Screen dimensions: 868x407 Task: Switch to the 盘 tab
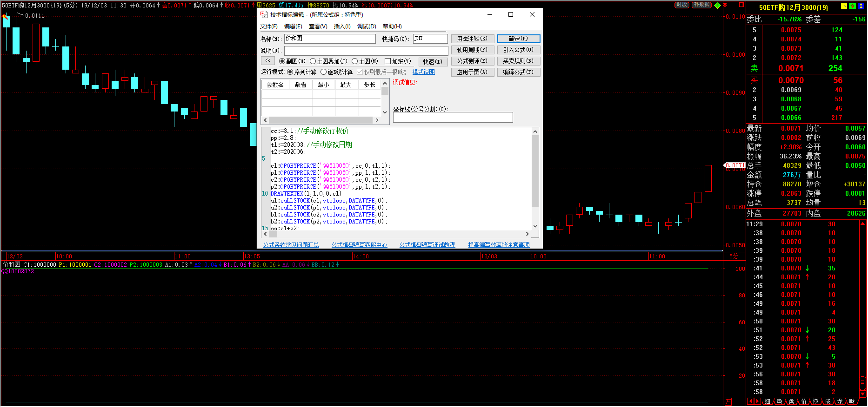pyautogui.click(x=791, y=401)
